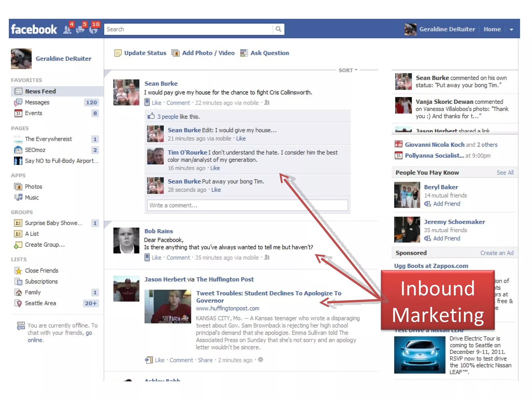Click the thumbs-up icon beside 3 people like this
Screen dimensions: 532x399
(x=151, y=116)
